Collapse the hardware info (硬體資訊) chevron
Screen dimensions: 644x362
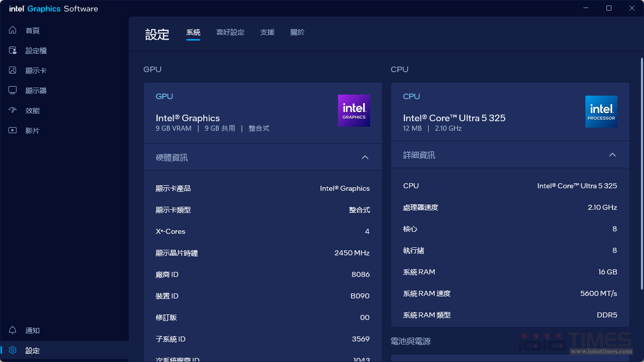click(x=365, y=157)
